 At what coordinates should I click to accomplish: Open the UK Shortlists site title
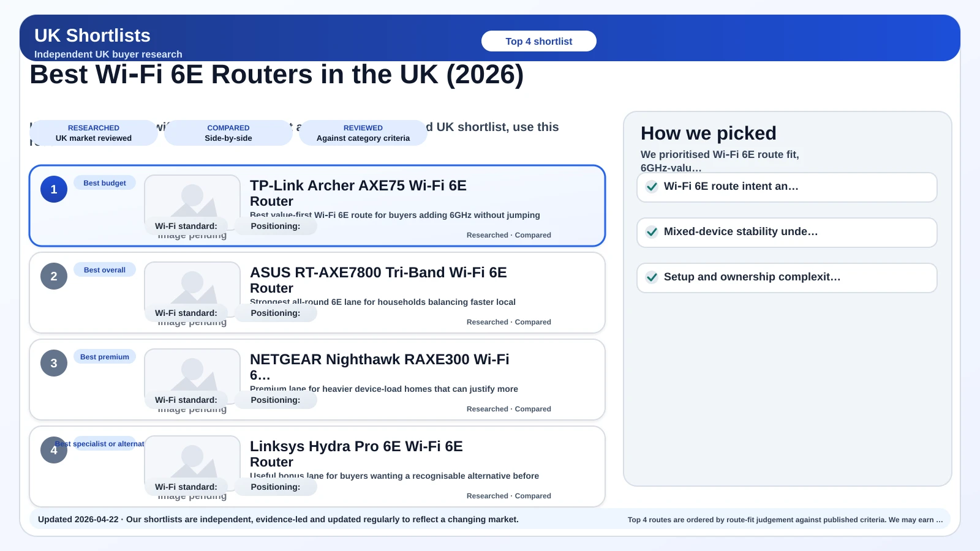tap(92, 36)
